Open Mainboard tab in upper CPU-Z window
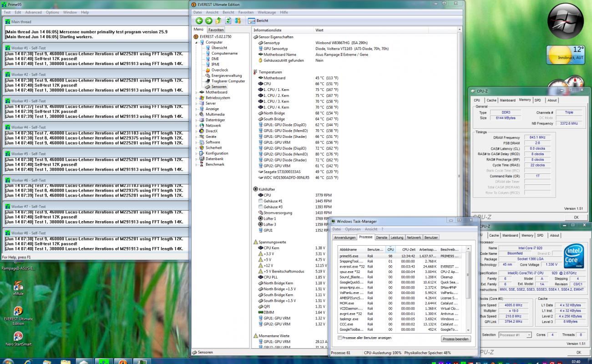The image size is (592, 364). tap(507, 100)
